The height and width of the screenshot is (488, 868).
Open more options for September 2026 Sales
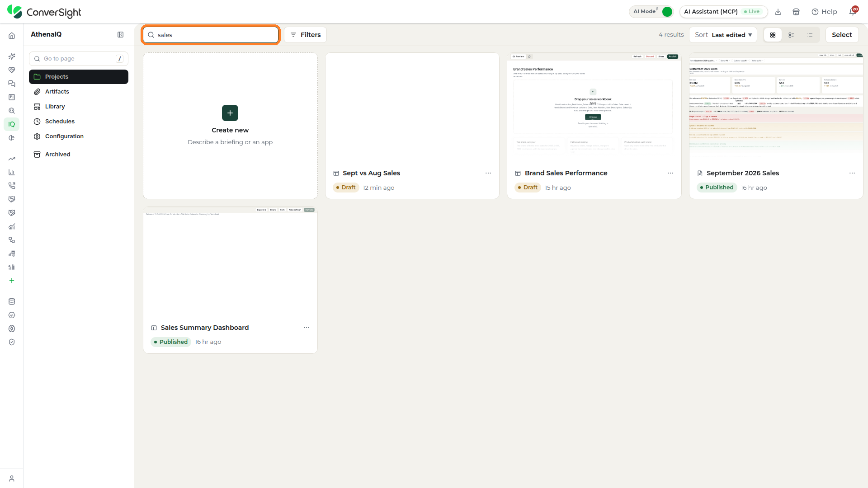852,173
